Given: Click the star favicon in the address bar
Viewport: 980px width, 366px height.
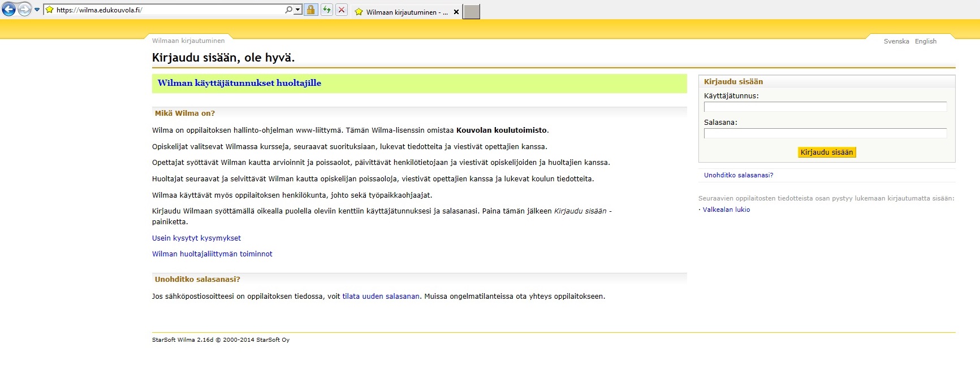Looking at the screenshot, I should point(50,10).
